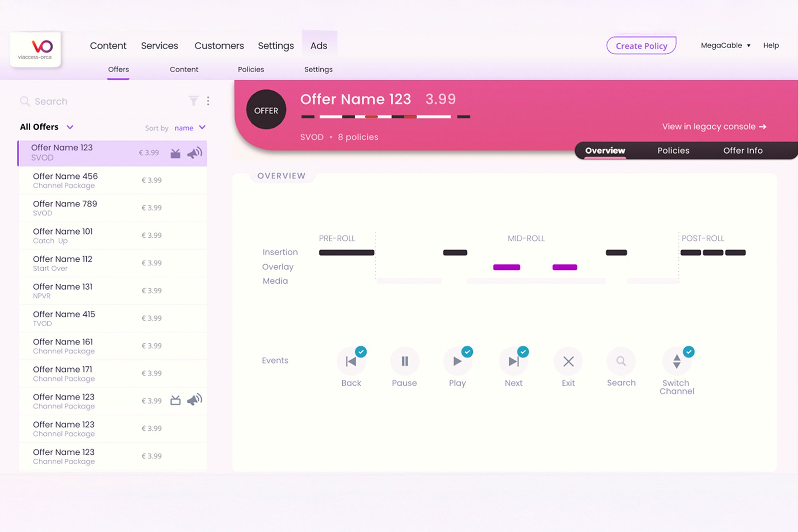Click the Exit event X icon
The height and width of the screenshot is (532, 798).
[568, 361]
